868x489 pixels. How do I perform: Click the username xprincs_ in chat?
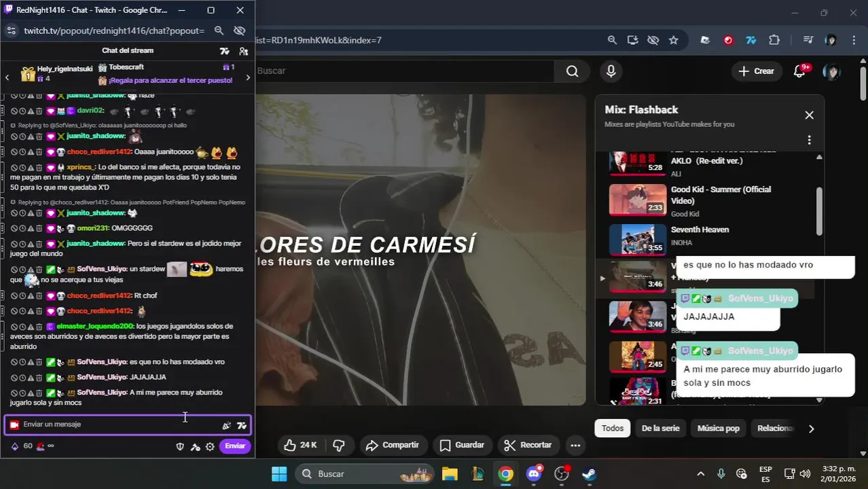click(x=81, y=167)
